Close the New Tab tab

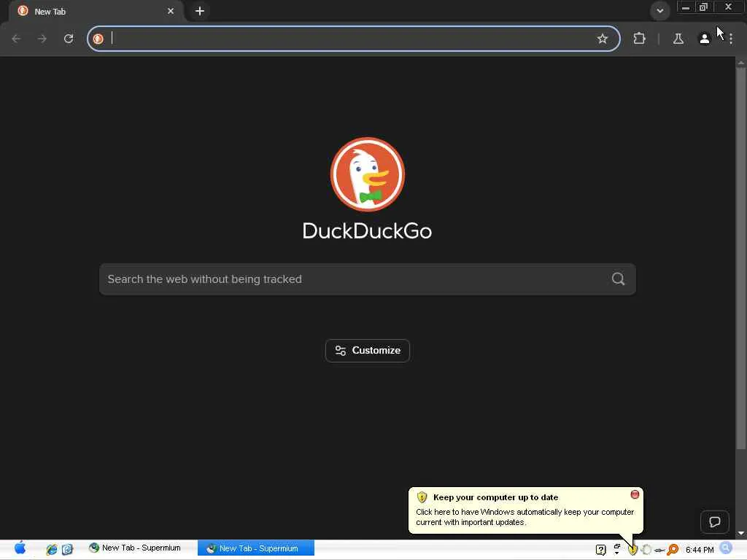point(171,11)
